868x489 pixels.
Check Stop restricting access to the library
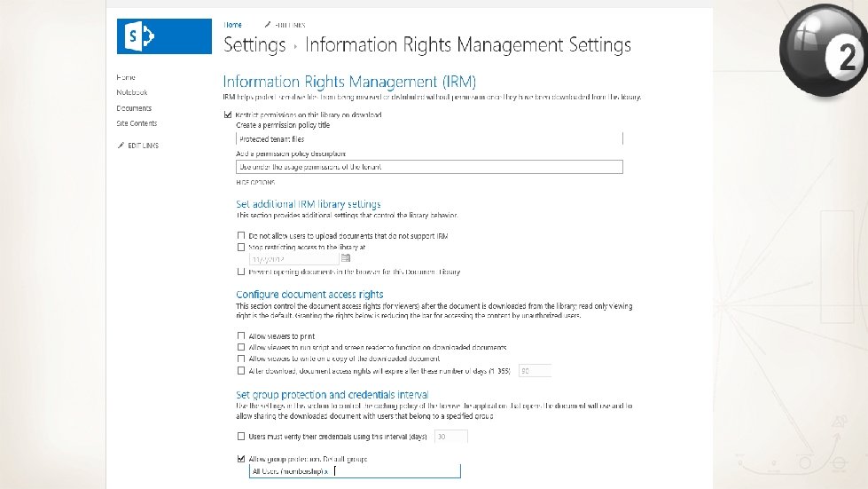[241, 248]
